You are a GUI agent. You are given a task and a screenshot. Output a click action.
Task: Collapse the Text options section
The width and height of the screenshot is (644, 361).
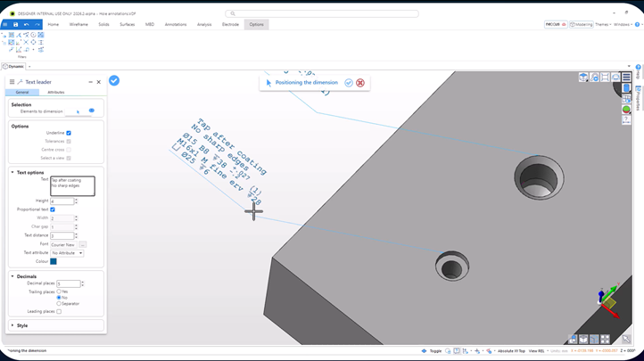pyautogui.click(x=12, y=172)
